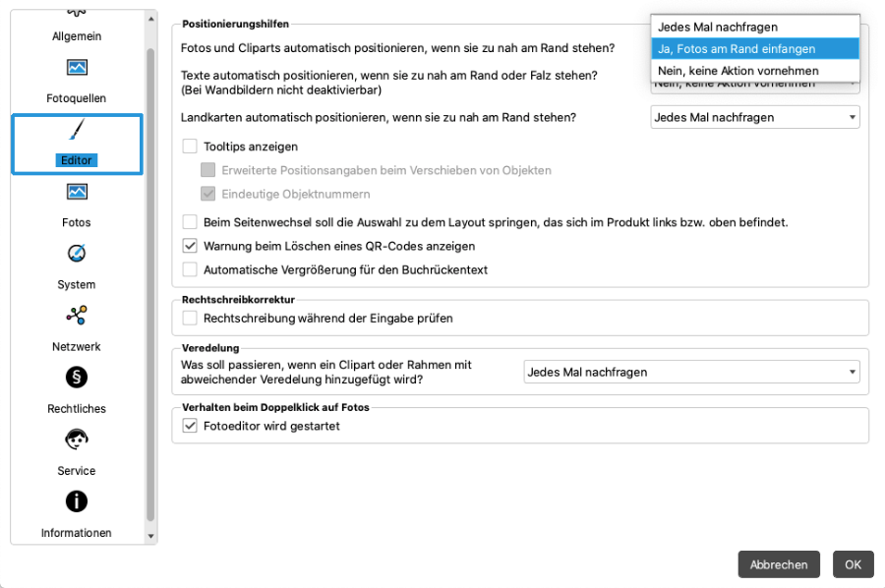Enable Rechtschreibung während der Eingabe prüfen
This screenshot has width=885, height=588.
[191, 318]
